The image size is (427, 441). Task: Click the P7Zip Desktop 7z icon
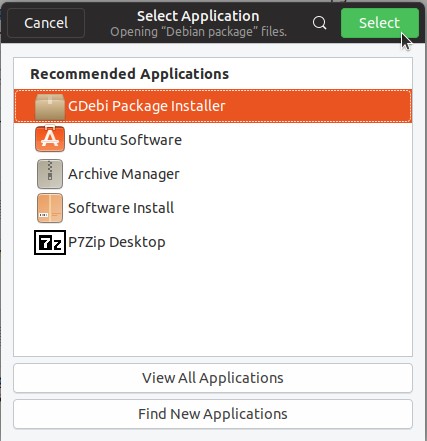[50, 242]
